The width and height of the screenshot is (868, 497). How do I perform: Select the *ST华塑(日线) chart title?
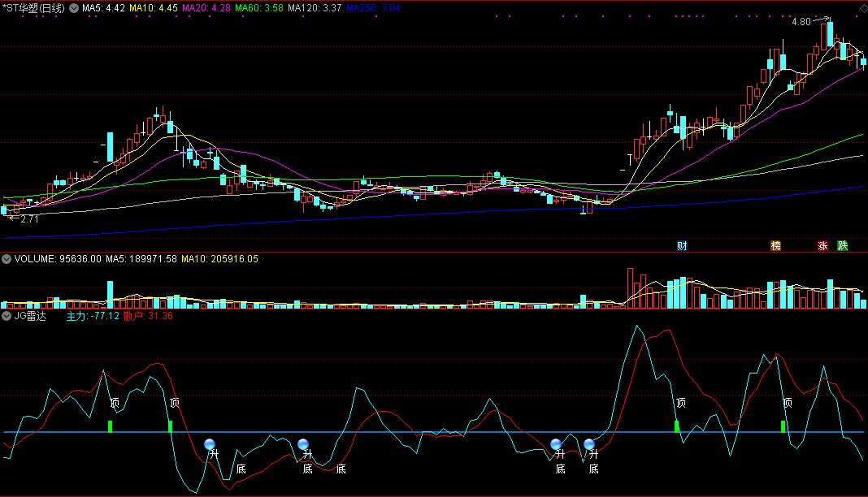tap(33, 8)
